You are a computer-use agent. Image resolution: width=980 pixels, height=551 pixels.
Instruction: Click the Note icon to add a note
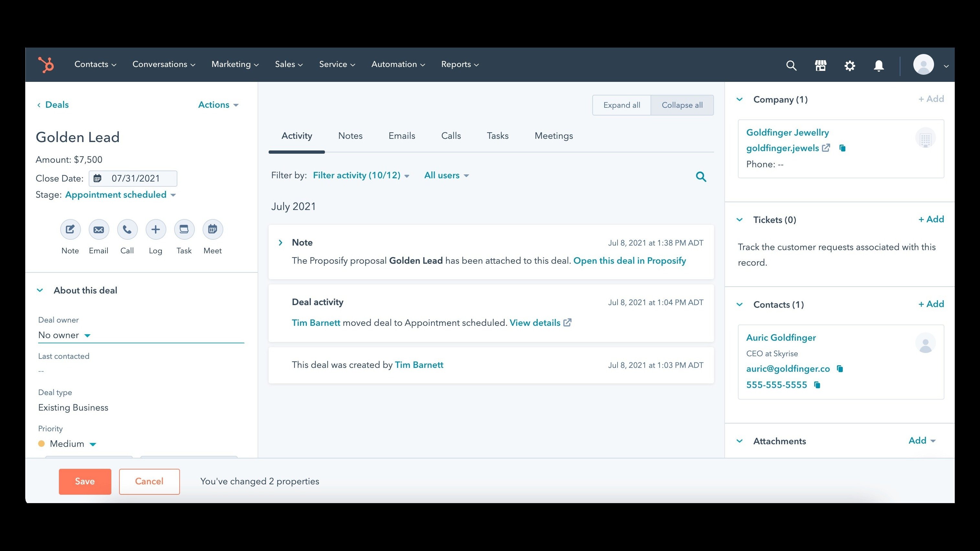pyautogui.click(x=69, y=229)
